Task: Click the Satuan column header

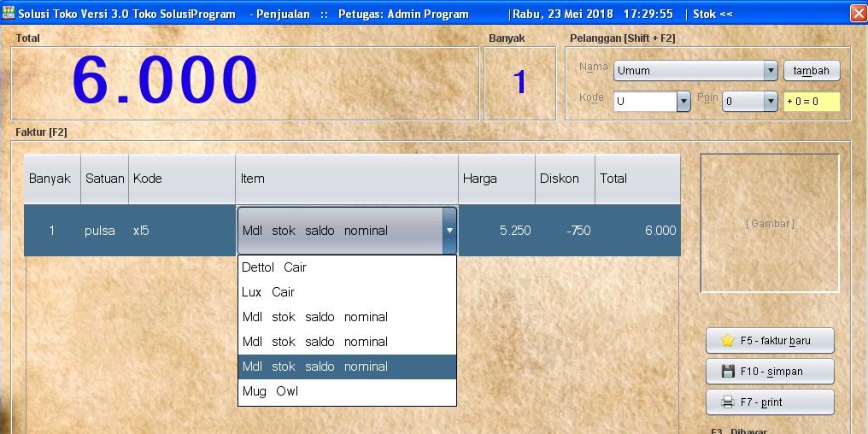Action: pyautogui.click(x=104, y=179)
